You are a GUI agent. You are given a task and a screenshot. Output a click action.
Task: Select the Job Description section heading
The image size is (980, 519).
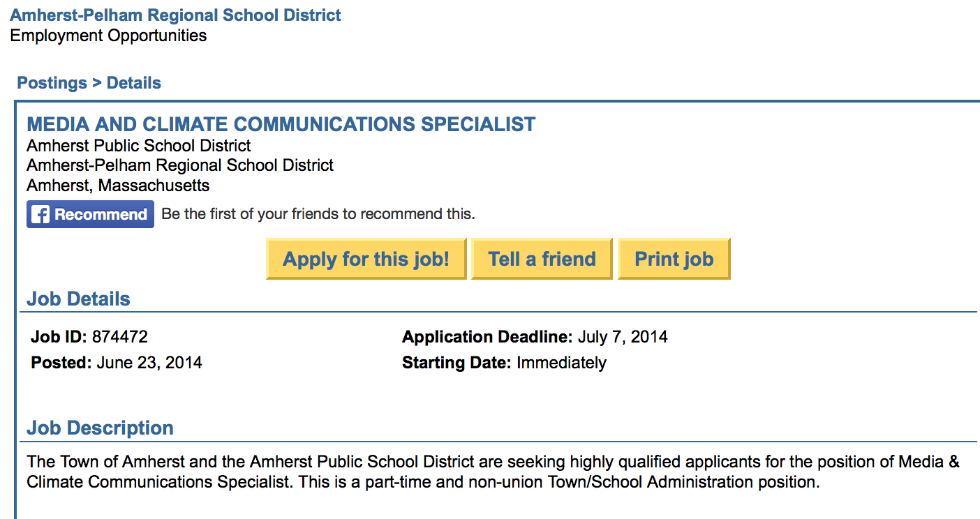pyautogui.click(x=100, y=428)
